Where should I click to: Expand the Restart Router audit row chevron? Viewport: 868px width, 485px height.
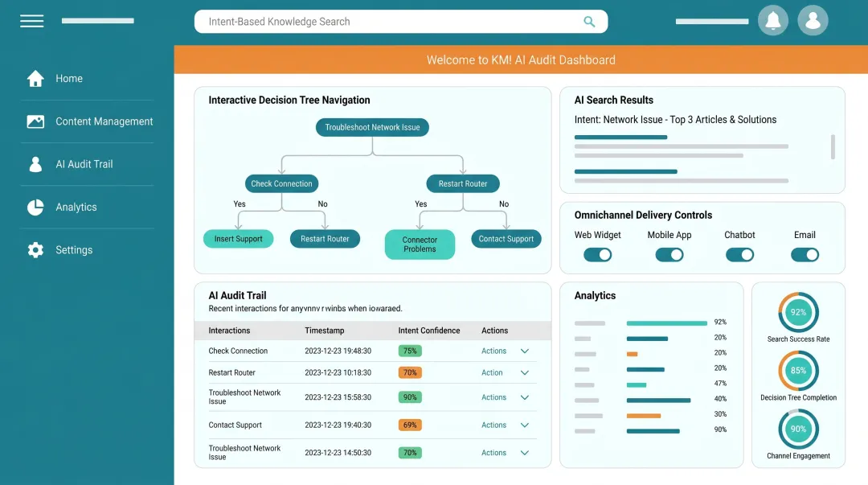click(x=525, y=373)
